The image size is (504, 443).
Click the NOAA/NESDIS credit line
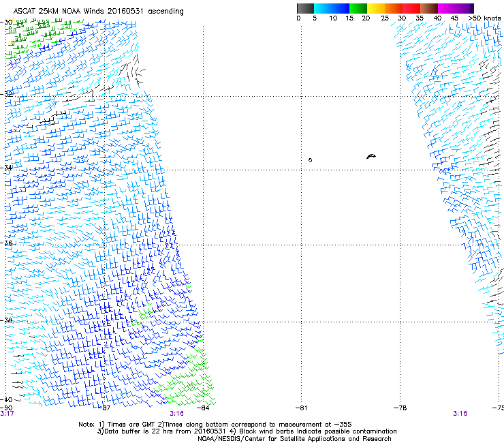(x=294, y=439)
